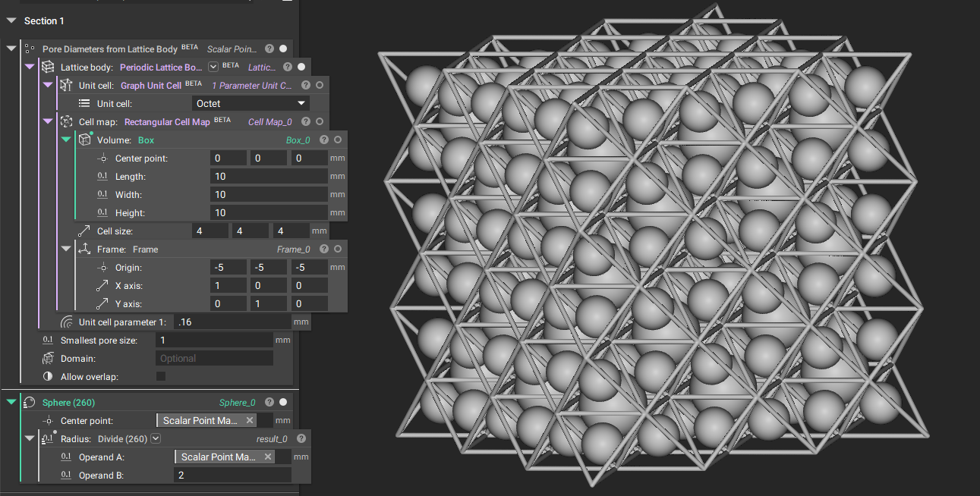Toggle visibility of the Lattice body block
Screen dimensions: 980x496
pos(301,67)
